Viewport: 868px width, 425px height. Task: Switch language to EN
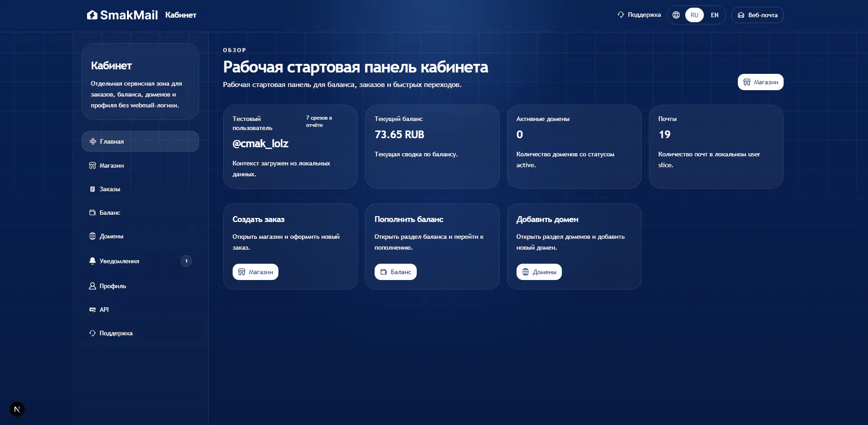[714, 15]
